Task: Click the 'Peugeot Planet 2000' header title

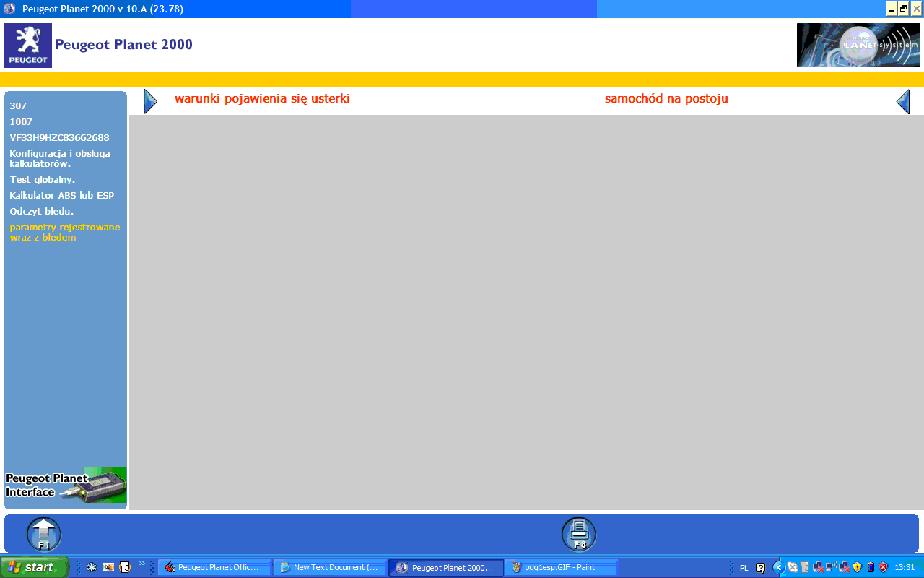Action: point(123,45)
